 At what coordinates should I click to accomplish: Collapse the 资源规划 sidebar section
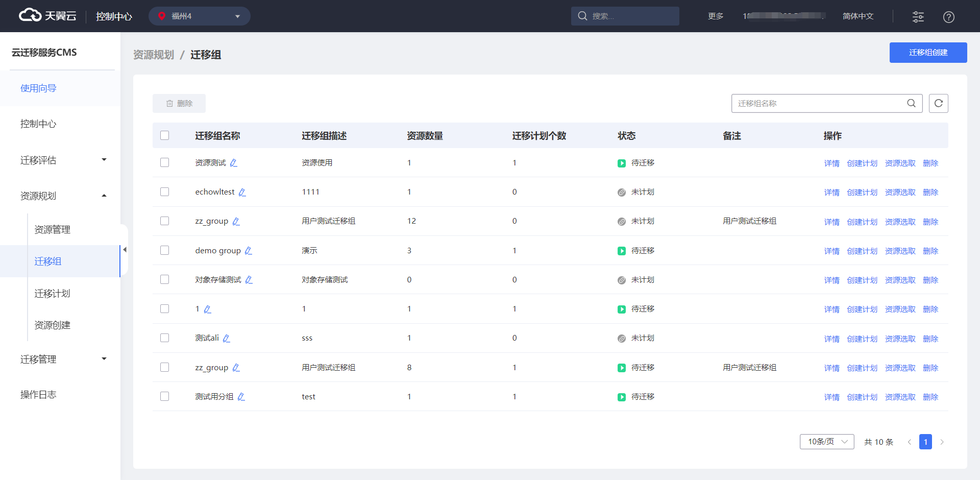(x=60, y=196)
